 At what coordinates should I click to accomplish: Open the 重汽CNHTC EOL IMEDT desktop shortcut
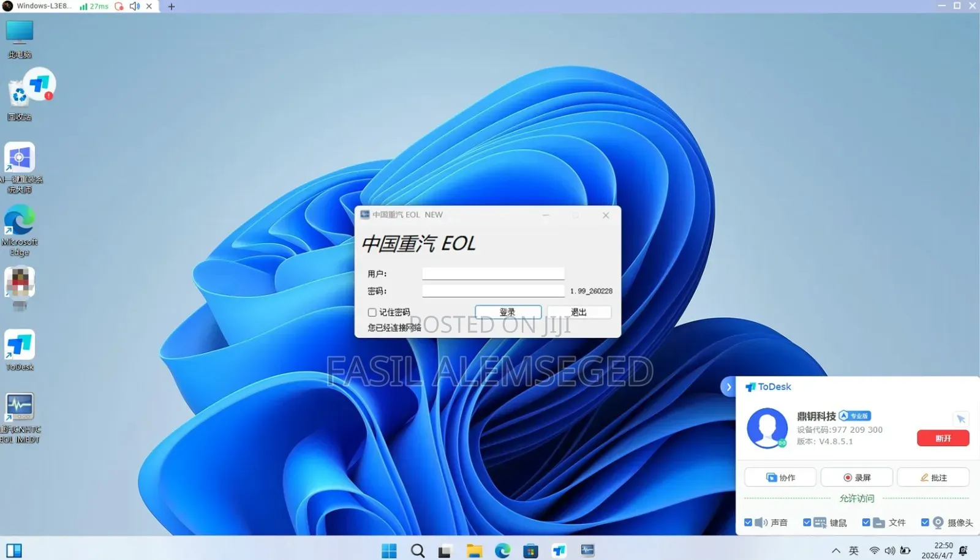coord(20,418)
